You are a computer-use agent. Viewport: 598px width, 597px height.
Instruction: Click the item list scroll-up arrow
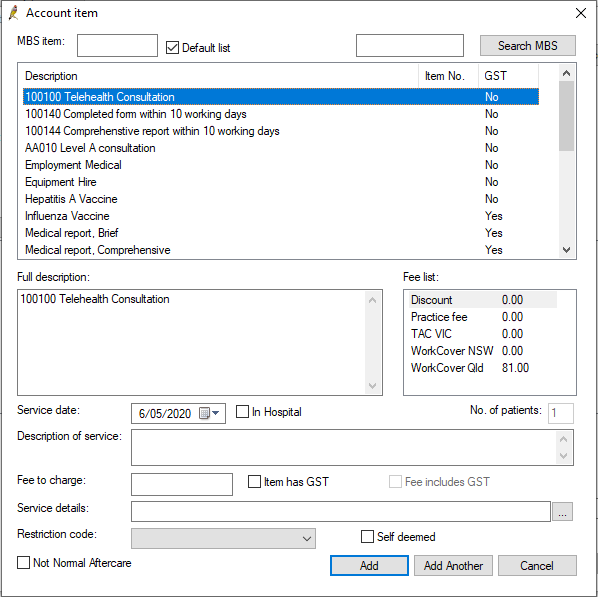click(566, 73)
